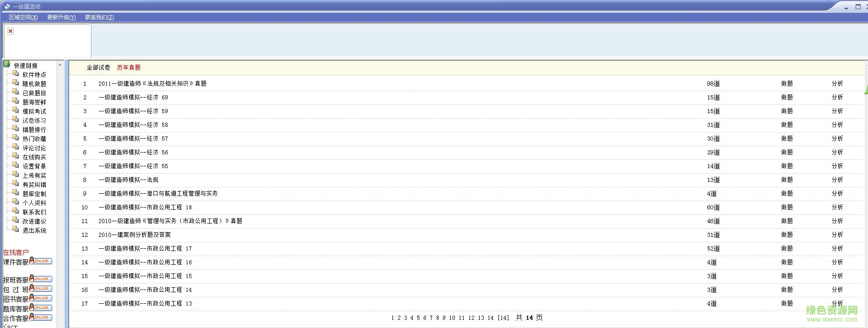The height and width of the screenshot is (328, 868).
Task: Click the 报班客服 online QQ icon
Action: 41,279
